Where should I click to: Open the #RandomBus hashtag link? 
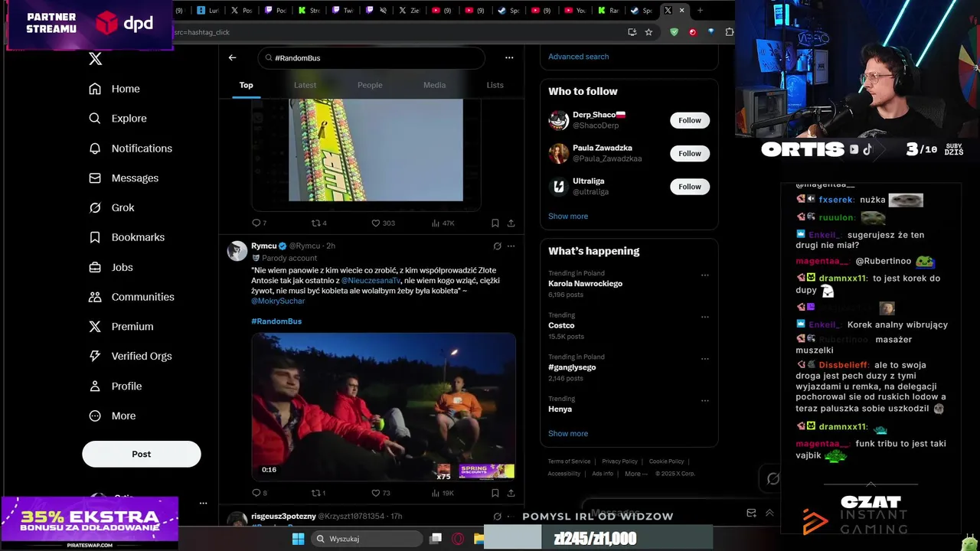click(x=276, y=321)
